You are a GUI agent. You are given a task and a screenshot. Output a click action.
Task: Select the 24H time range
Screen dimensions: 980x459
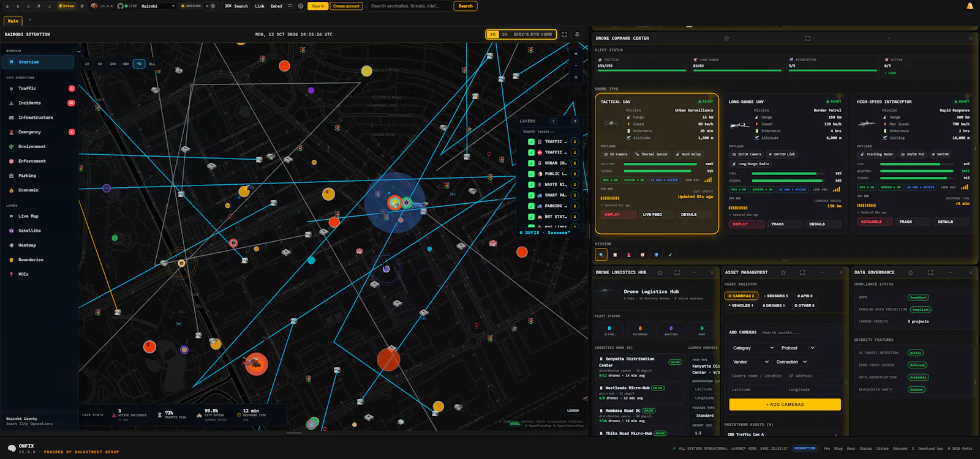tap(113, 64)
